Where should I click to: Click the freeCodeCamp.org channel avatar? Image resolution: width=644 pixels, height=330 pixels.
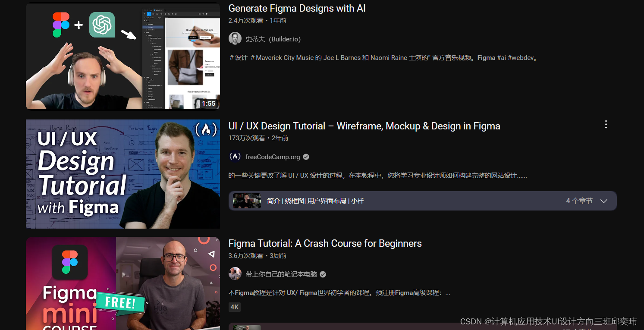235,157
